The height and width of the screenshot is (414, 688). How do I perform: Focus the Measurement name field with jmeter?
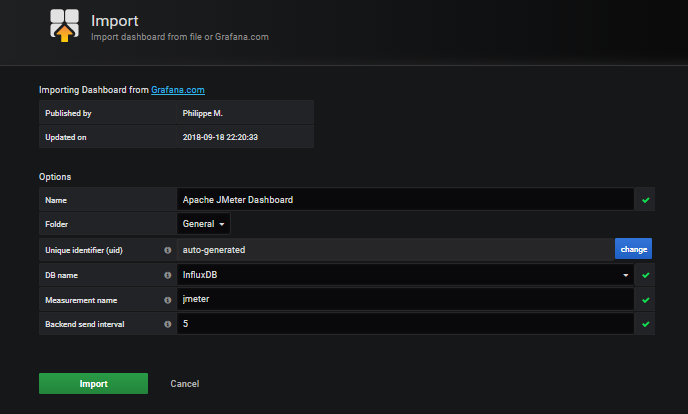pos(405,300)
